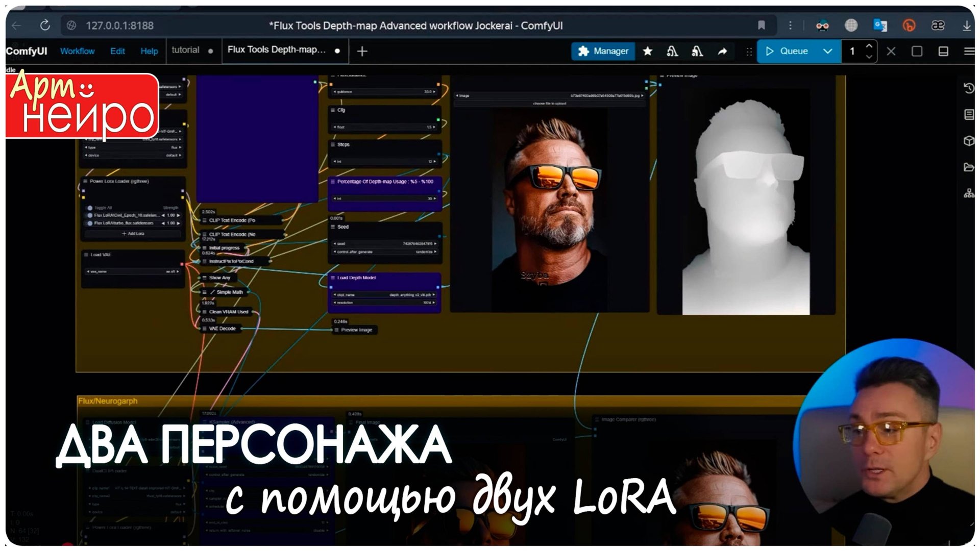Open the workflow history sidebar icon

pyautogui.click(x=968, y=88)
